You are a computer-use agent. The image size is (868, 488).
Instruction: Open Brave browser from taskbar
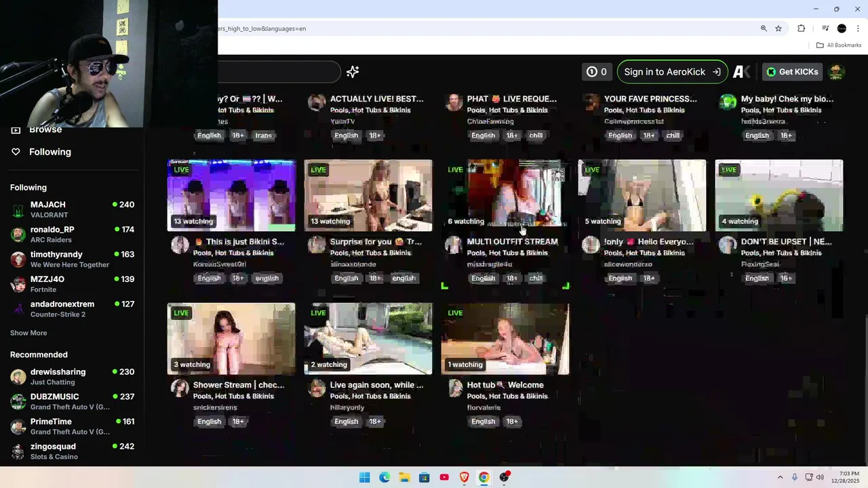464,477
